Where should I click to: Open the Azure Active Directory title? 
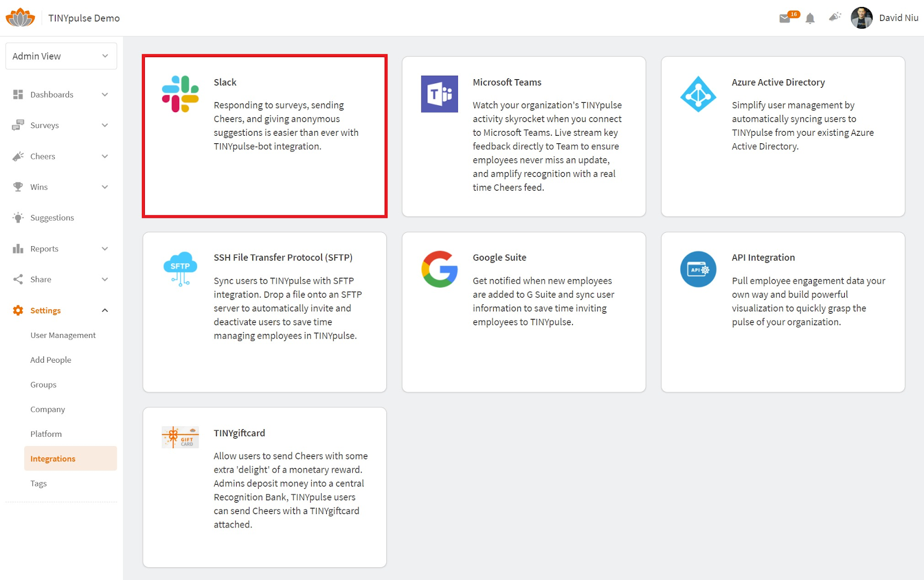[778, 82]
